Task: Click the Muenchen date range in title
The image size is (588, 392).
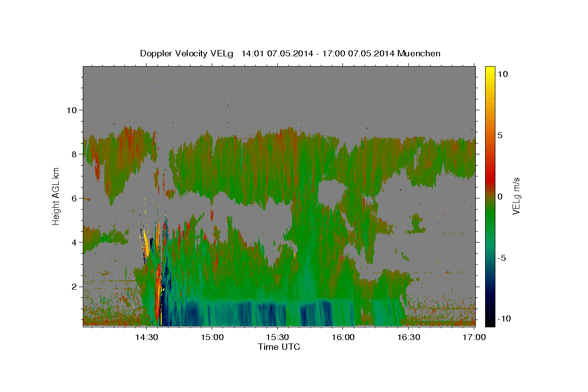Action: click(341, 53)
